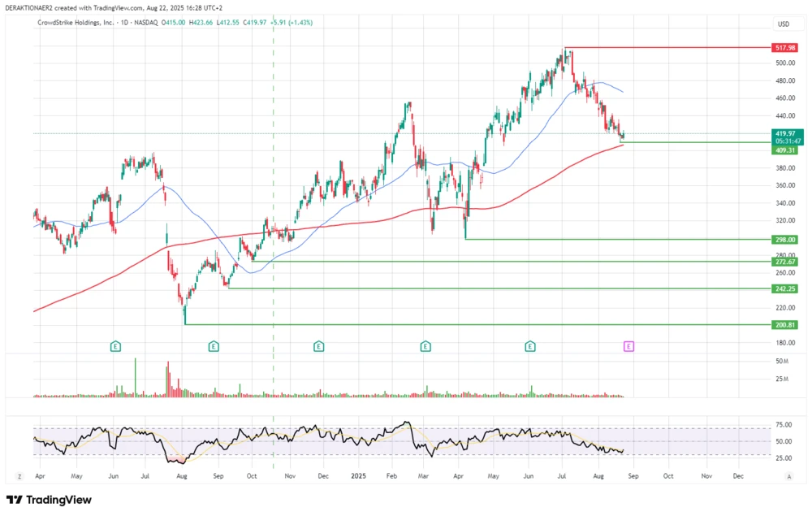812x516 pixels.
Task: Click the red 517.98 price level label
Action: click(x=784, y=47)
